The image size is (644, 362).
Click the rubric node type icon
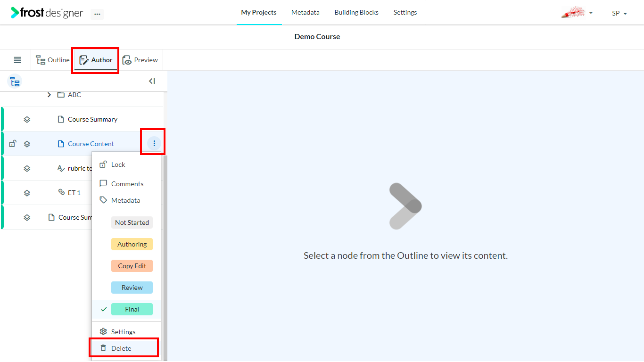tap(61, 168)
